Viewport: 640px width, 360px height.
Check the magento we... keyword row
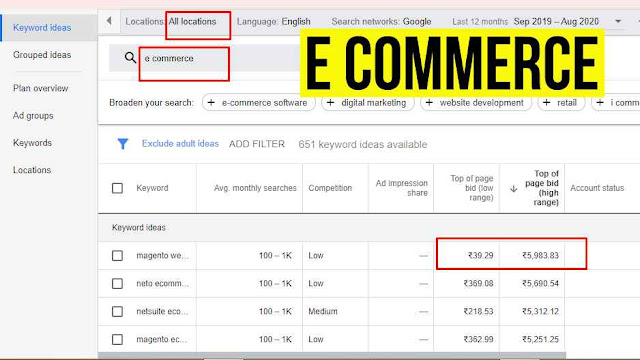pyautogui.click(x=117, y=256)
